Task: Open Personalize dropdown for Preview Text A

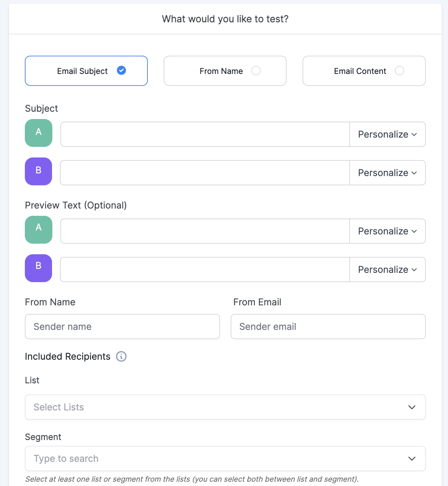Action: tap(387, 231)
